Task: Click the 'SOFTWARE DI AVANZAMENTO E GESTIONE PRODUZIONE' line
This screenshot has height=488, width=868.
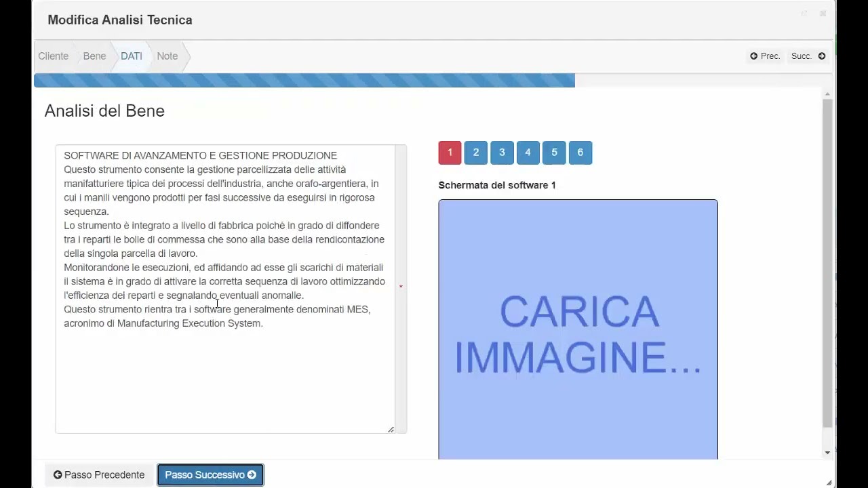Action: (201, 156)
